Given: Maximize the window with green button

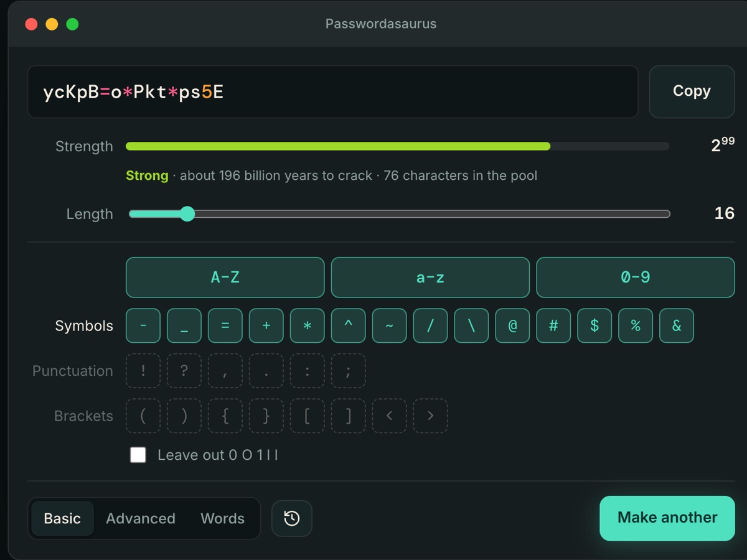Looking at the screenshot, I should click(72, 24).
